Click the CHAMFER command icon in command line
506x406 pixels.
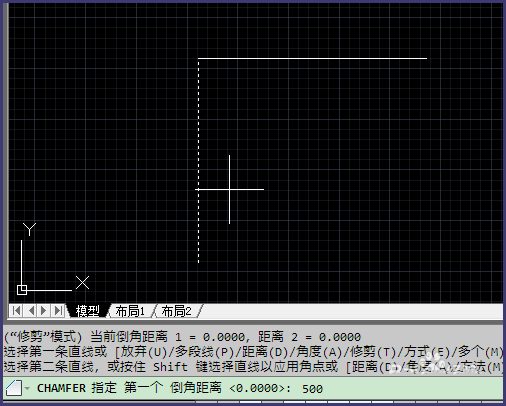pos(14,388)
